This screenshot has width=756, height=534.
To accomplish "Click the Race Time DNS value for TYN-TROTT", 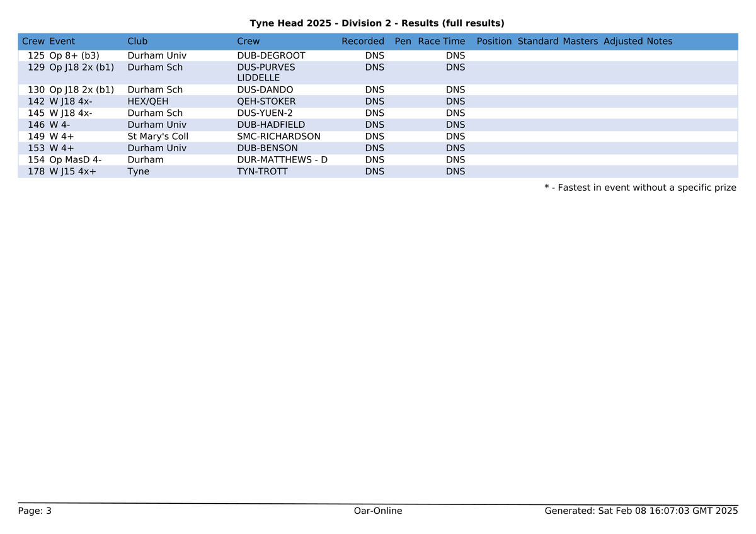I will click(455, 171).
